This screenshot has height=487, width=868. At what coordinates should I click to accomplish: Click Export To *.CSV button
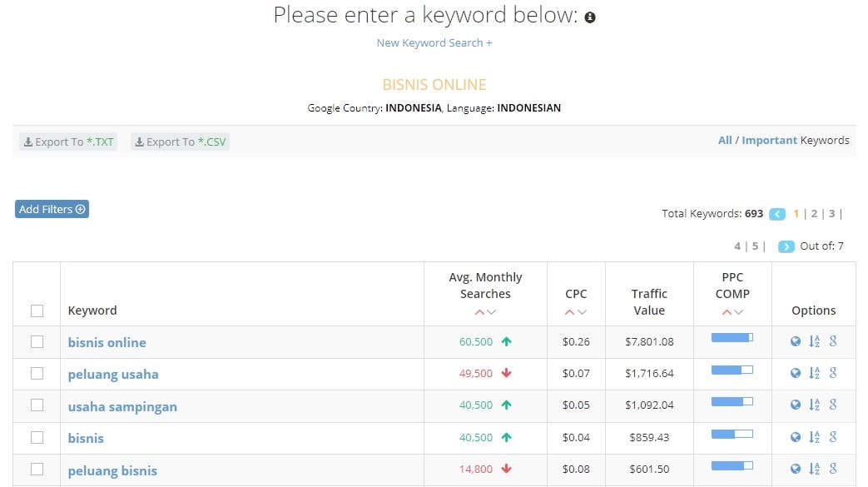pos(181,142)
